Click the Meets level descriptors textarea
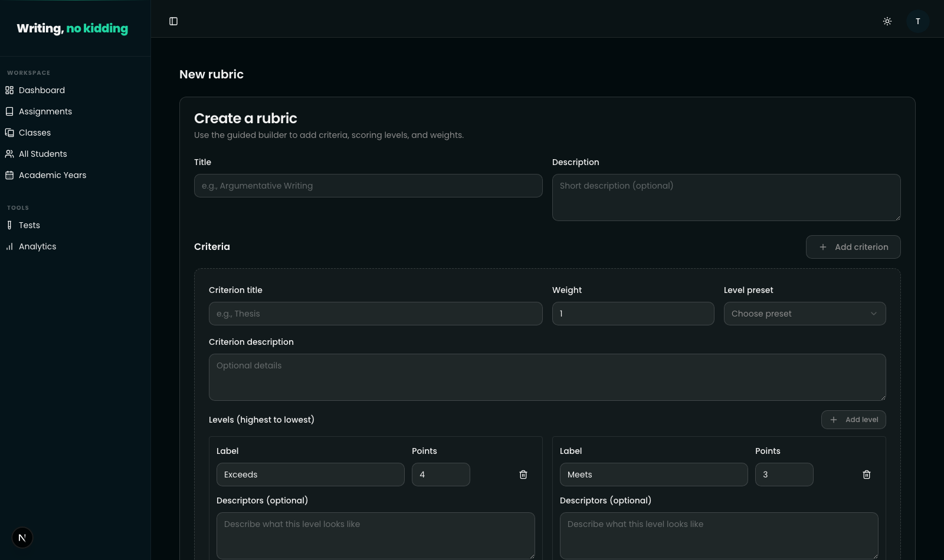This screenshot has width=944, height=560. [x=719, y=535]
